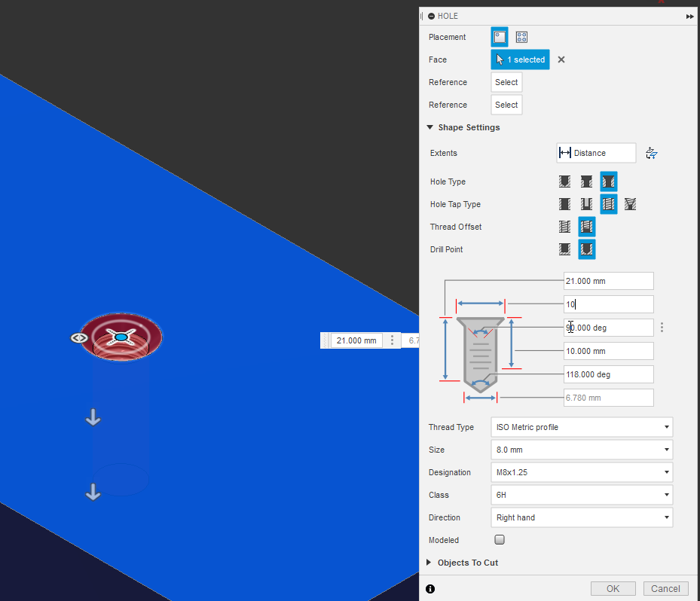
Task: Select the Countersink hole type
Action: coord(608,182)
